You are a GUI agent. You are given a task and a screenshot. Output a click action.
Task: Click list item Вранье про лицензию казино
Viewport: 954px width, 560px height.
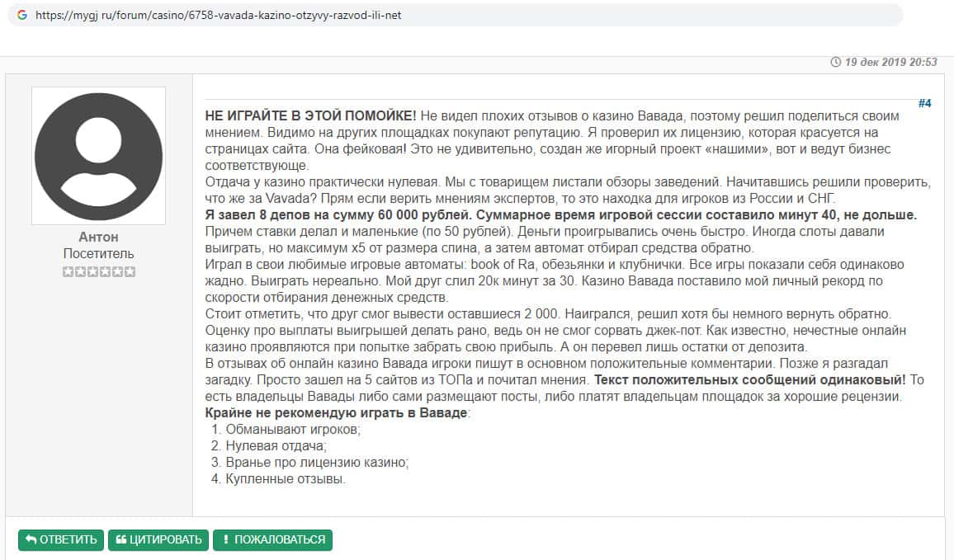pyautogui.click(x=317, y=462)
